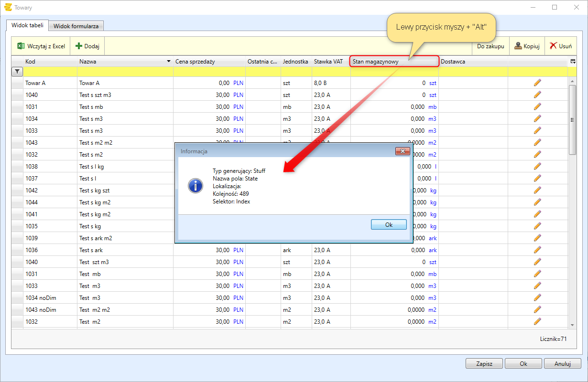Switch to Widok formularza tab
The width and height of the screenshot is (588, 382).
pyautogui.click(x=76, y=26)
